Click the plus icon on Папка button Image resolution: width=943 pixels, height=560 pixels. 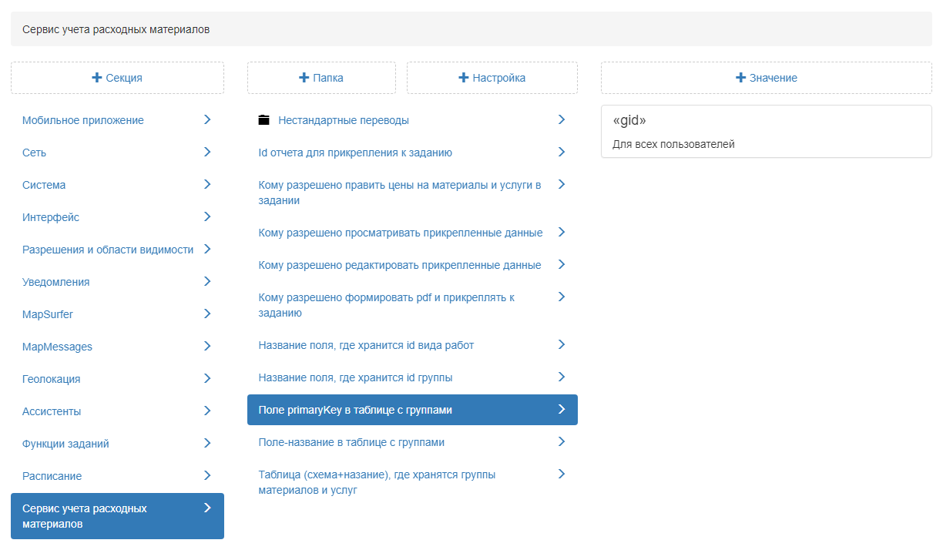point(304,78)
